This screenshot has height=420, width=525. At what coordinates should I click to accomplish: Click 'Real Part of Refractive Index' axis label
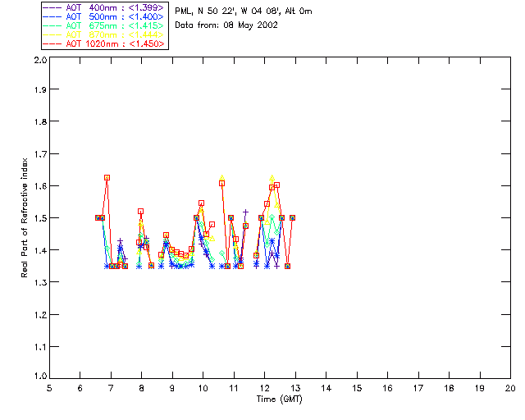[x=25, y=217]
